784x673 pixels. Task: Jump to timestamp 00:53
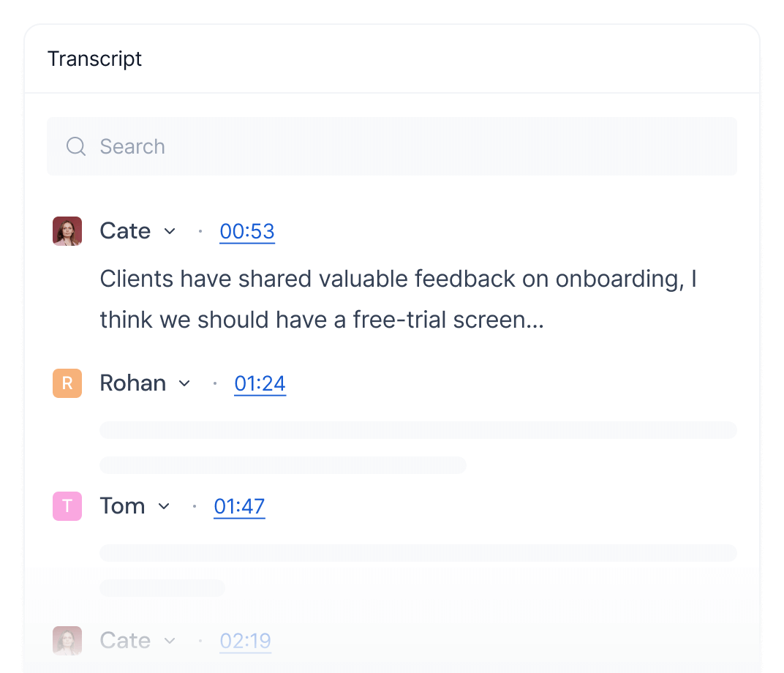247,231
